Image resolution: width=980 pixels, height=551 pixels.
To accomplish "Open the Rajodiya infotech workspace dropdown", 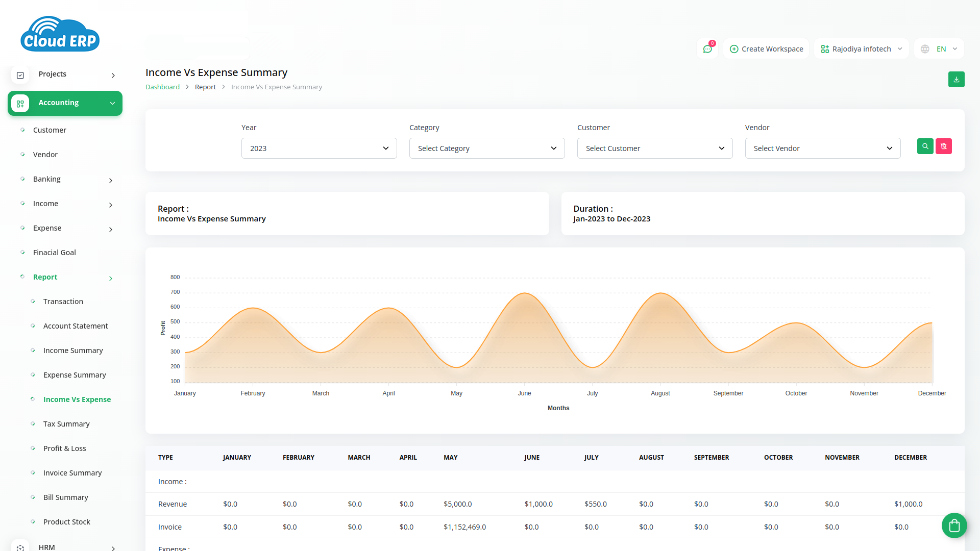I will click(x=861, y=49).
